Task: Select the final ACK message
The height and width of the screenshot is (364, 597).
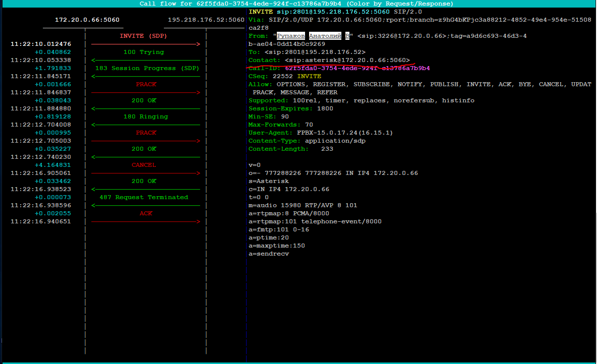Action: point(146,214)
